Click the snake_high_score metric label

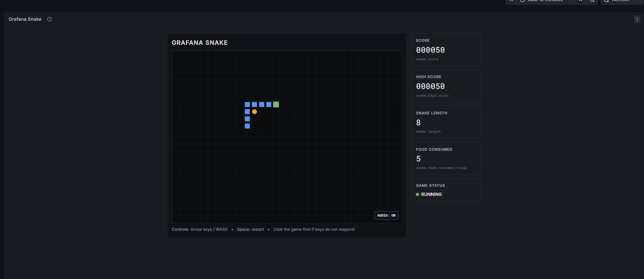pyautogui.click(x=432, y=96)
